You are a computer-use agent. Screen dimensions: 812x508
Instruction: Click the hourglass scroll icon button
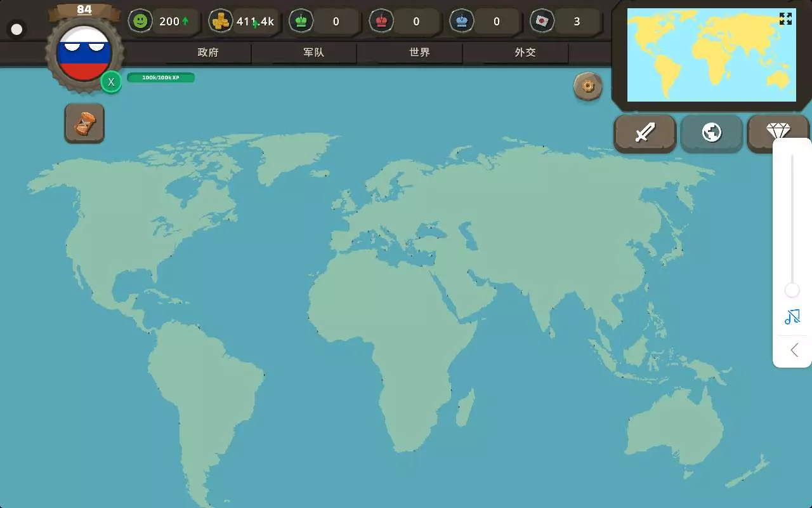84,123
